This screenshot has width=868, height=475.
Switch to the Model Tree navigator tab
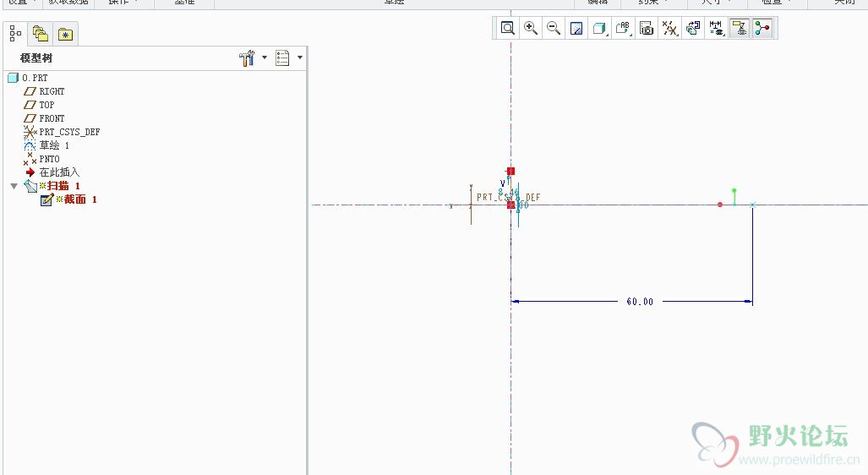[15, 34]
